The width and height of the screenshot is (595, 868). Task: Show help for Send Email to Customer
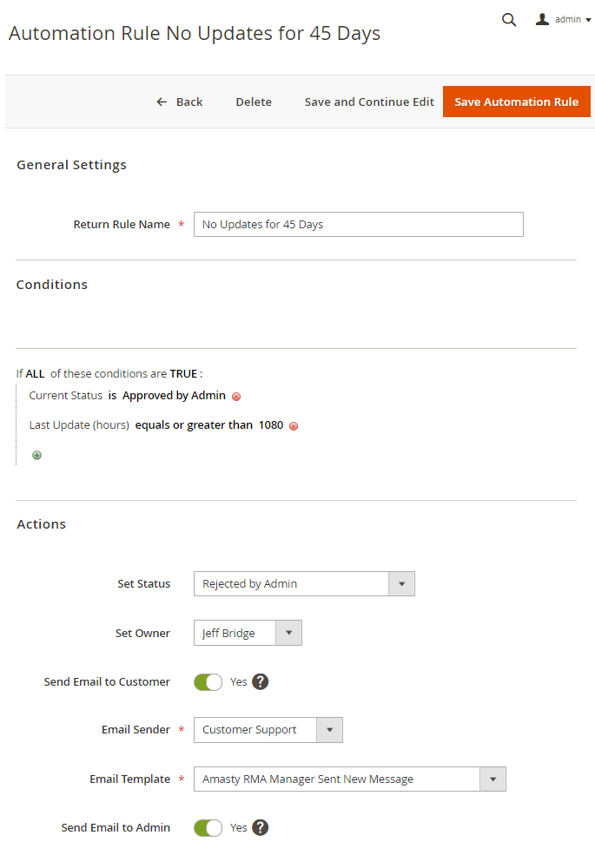(x=260, y=681)
